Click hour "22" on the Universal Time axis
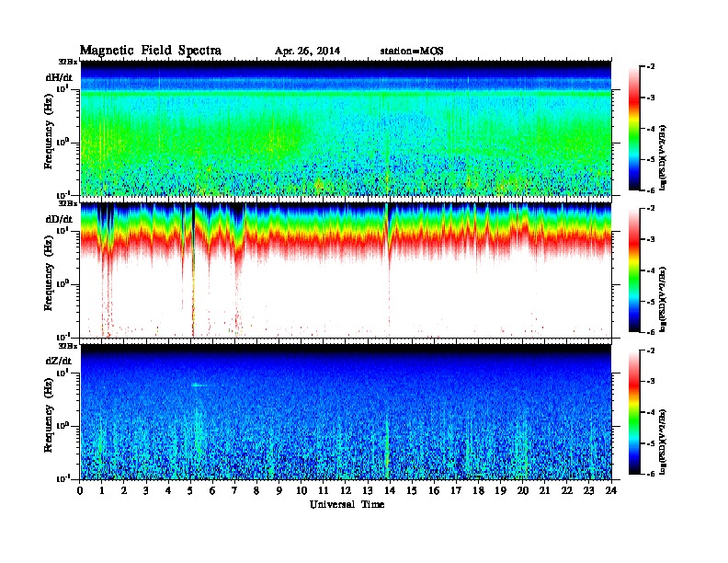 (567, 490)
